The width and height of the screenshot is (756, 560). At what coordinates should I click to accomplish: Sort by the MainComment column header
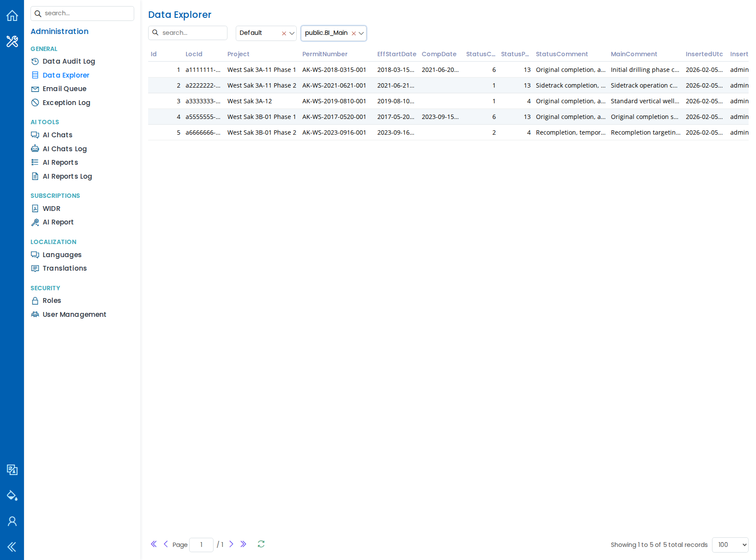634,54
